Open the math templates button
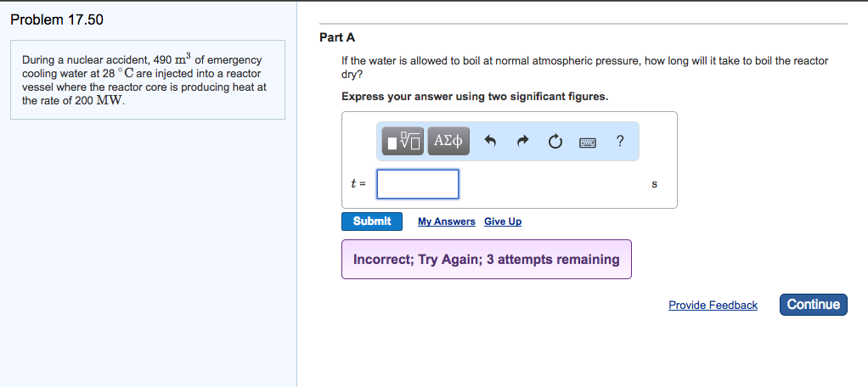The height and width of the screenshot is (387, 868). pyautogui.click(x=402, y=142)
